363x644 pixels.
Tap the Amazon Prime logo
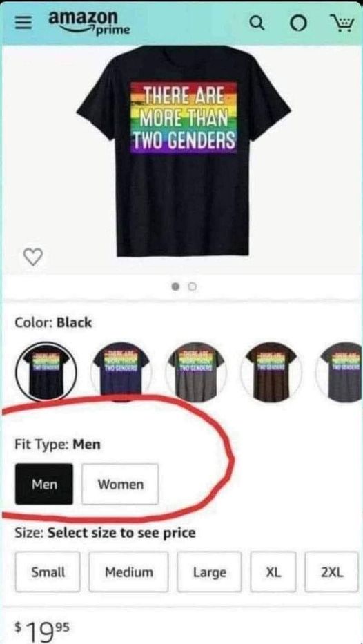coord(89,23)
